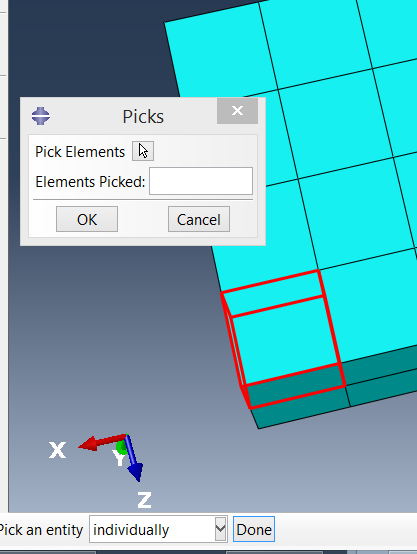The width and height of the screenshot is (417, 554).
Task: Focus the Elements Picked input field
Action: [x=201, y=181]
